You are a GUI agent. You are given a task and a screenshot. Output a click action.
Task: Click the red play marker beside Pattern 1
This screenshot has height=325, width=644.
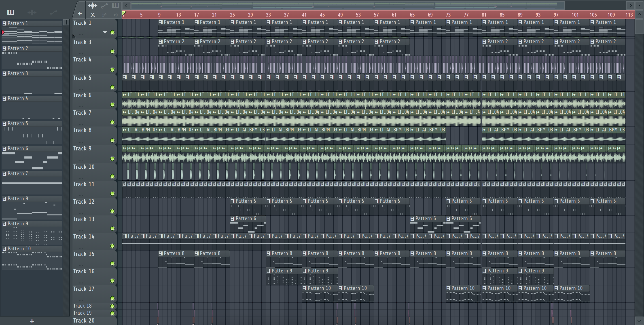(x=3, y=32)
